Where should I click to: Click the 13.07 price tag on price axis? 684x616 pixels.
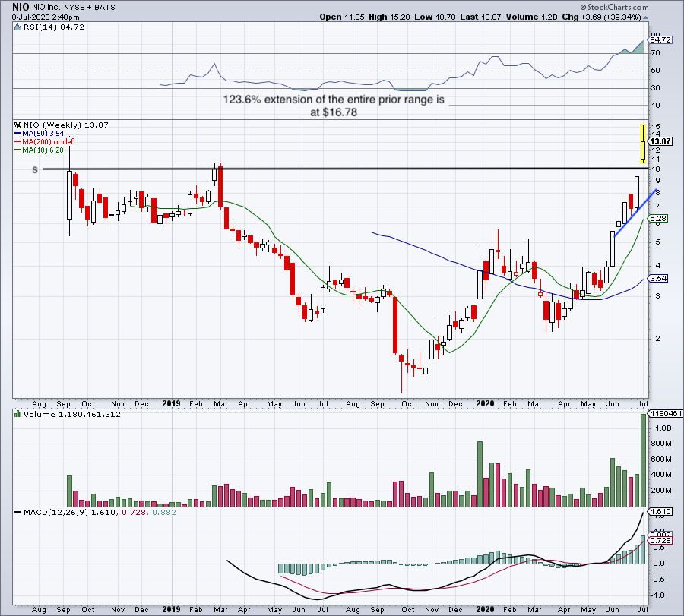click(x=660, y=141)
